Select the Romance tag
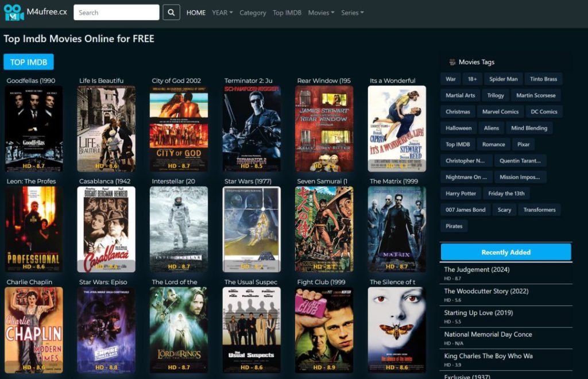This screenshot has width=588, height=379. pyautogui.click(x=493, y=144)
